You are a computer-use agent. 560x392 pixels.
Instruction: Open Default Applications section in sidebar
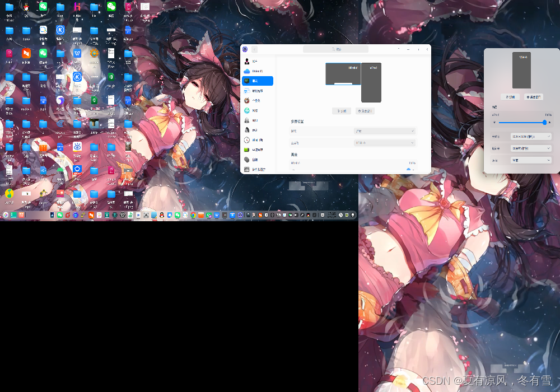(258, 91)
